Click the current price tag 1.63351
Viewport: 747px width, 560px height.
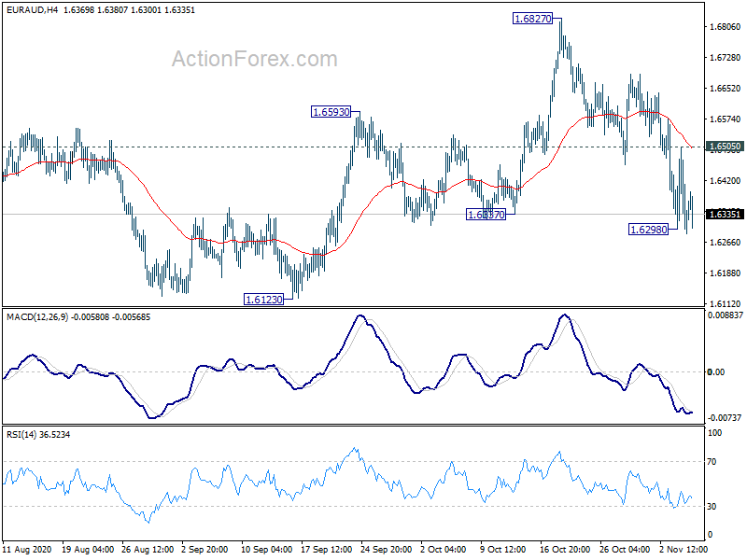[x=725, y=215]
